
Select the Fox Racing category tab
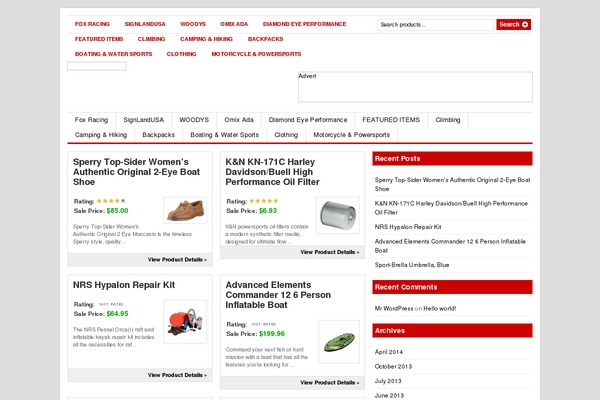coord(91,120)
